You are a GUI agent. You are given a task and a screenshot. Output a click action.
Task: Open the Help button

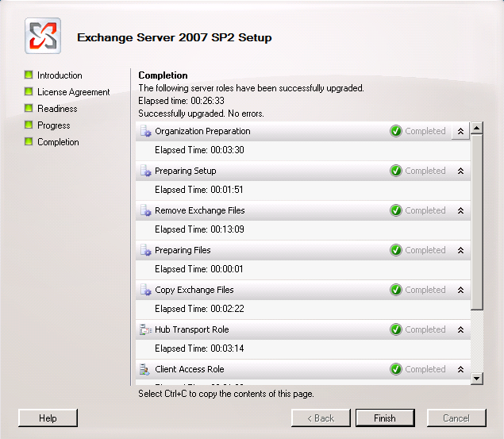coord(48,418)
